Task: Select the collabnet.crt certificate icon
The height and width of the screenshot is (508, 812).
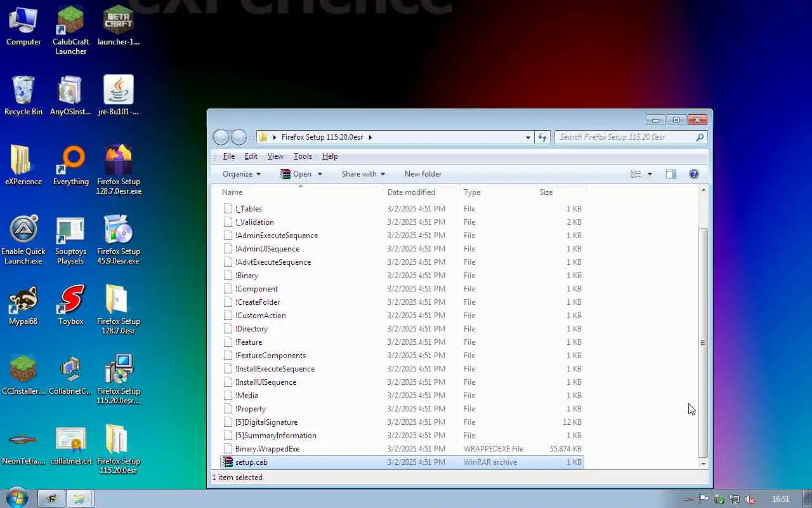Action: [x=70, y=445]
